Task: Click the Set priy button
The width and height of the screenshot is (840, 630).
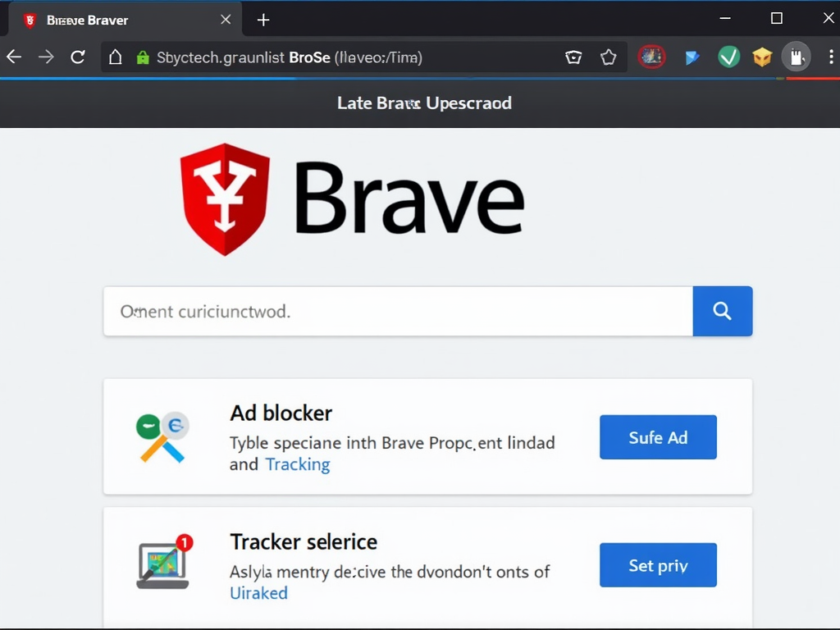Action: point(658,565)
